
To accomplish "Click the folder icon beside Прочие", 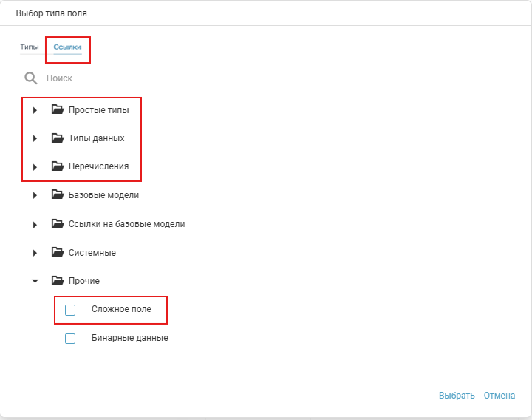I will [x=58, y=281].
